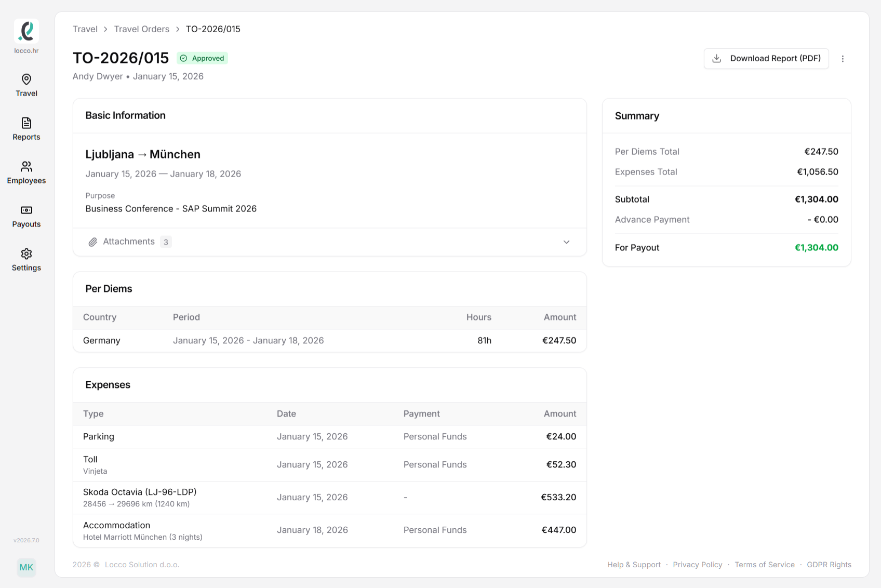
Task: Click the MK user avatar
Action: (26, 567)
